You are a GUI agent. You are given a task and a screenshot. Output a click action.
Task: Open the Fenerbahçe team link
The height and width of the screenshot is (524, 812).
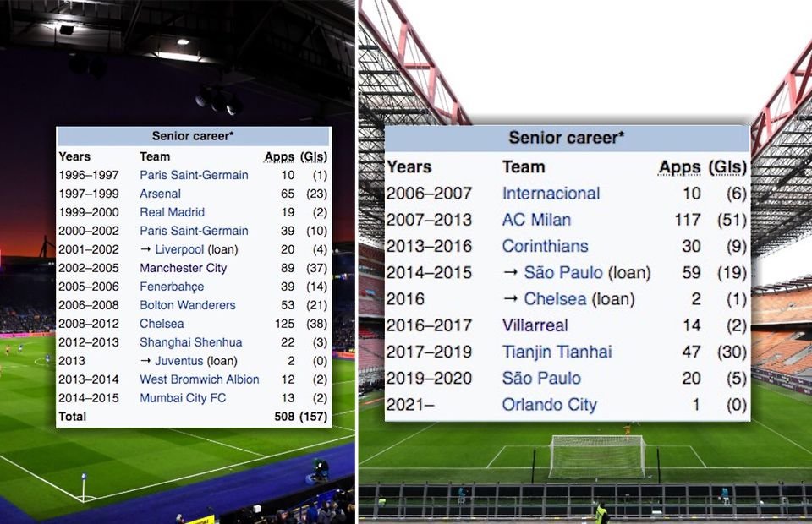[x=172, y=287]
